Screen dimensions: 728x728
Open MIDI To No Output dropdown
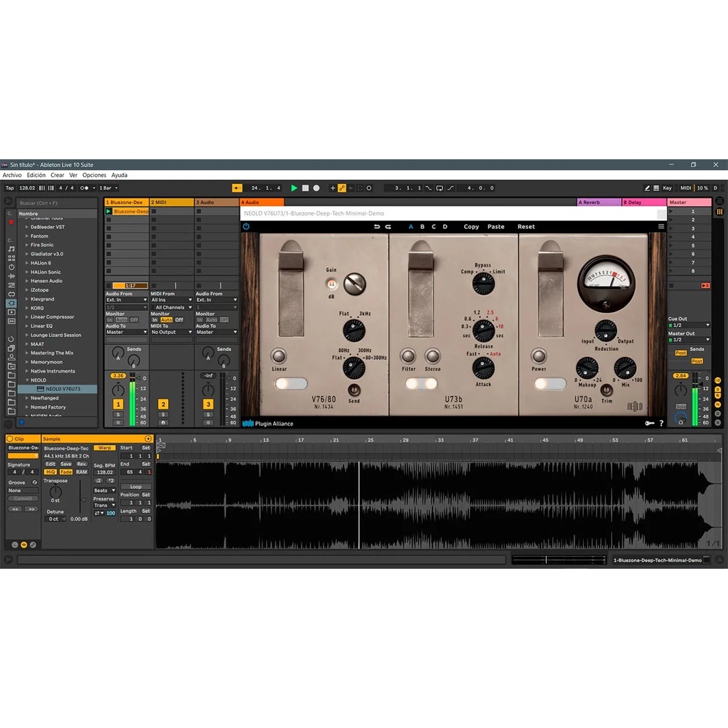pos(171,332)
